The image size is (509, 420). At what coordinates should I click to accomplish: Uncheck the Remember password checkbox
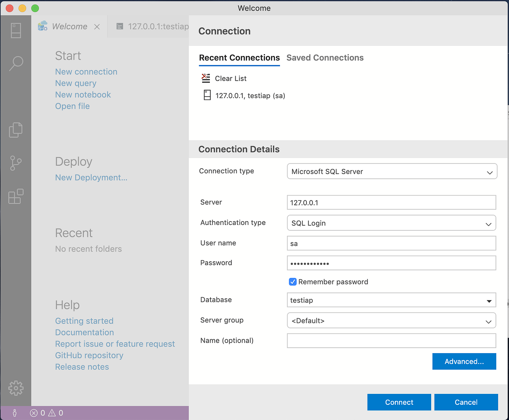tap(292, 282)
